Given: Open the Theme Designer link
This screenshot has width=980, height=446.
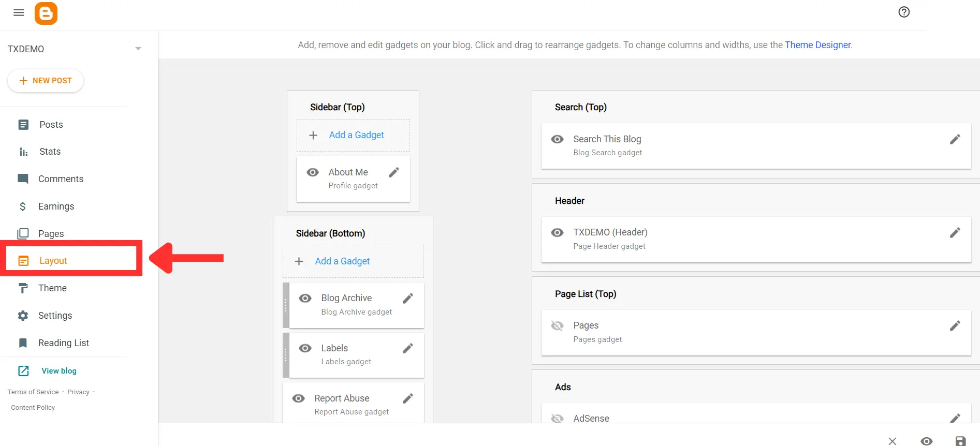Looking at the screenshot, I should [x=818, y=45].
